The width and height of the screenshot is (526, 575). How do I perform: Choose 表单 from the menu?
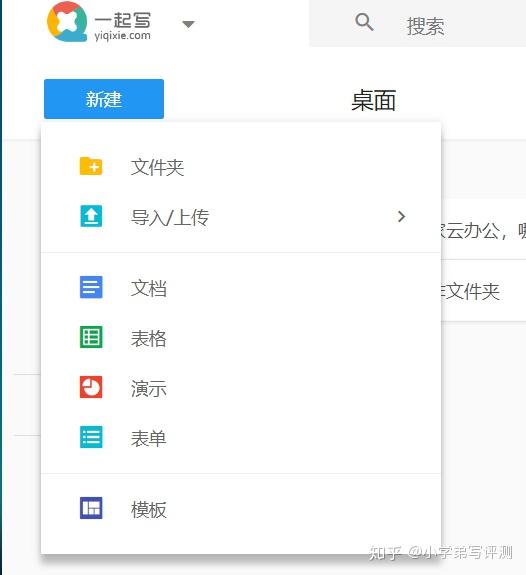pyautogui.click(x=241, y=437)
